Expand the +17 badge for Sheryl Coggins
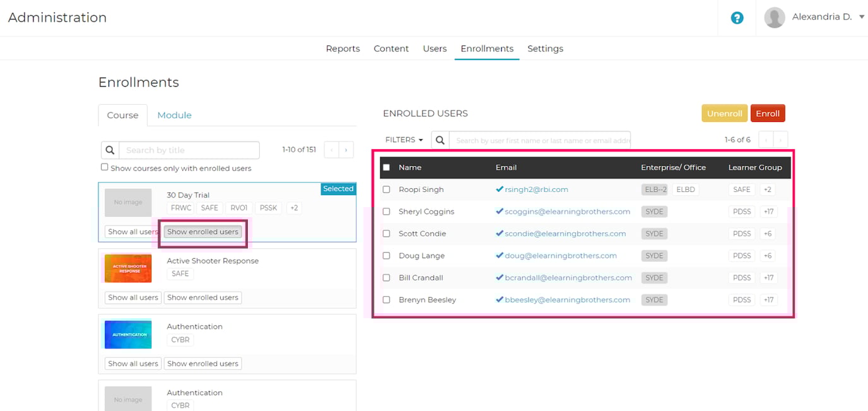Image resolution: width=868 pixels, height=411 pixels. tap(768, 211)
